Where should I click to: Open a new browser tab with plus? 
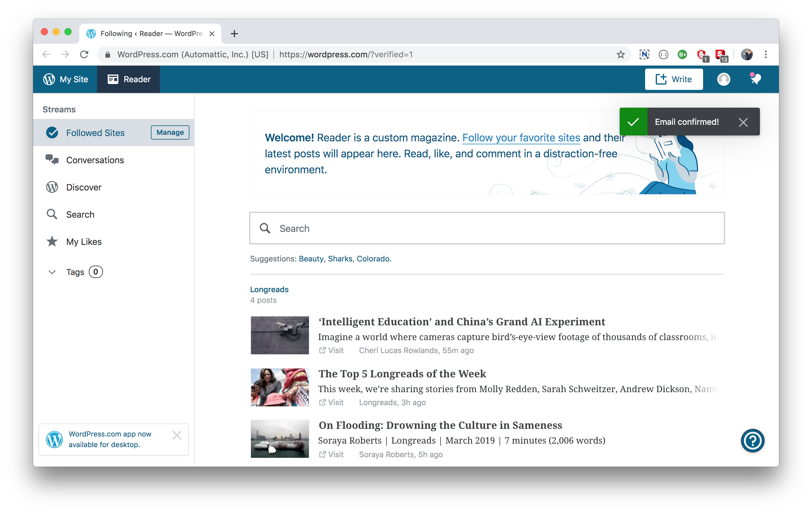pos(234,34)
